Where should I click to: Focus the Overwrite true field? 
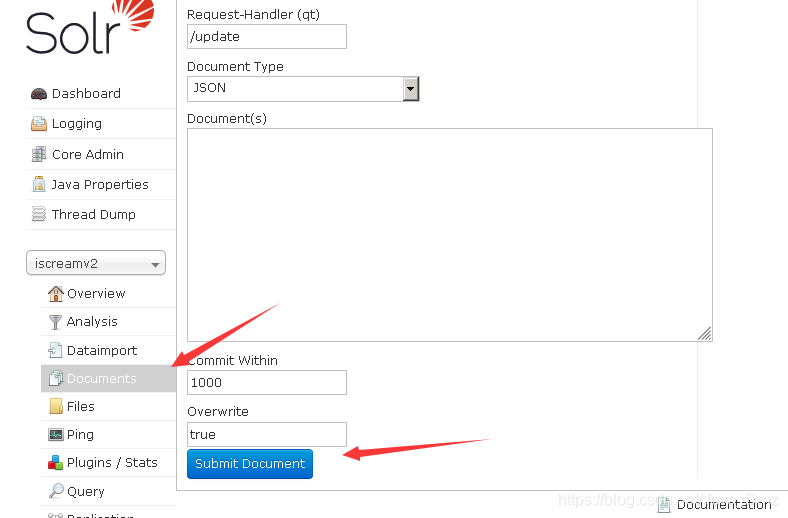coord(267,435)
